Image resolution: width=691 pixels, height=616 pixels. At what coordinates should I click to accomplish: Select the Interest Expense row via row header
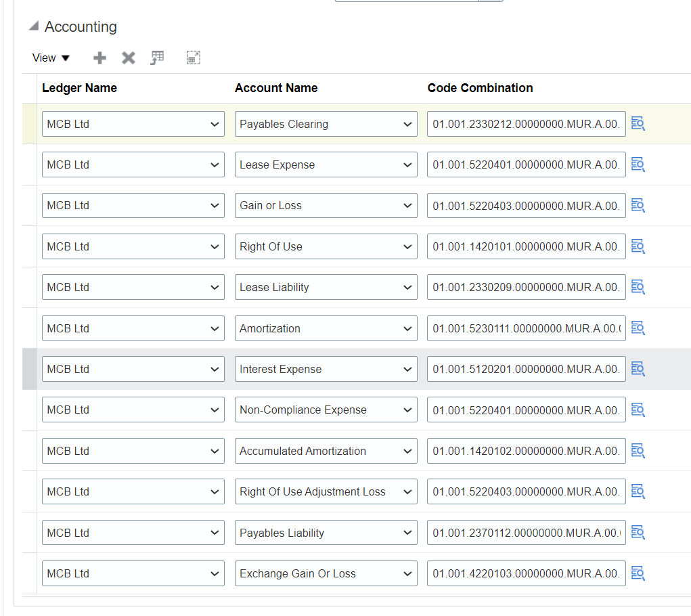pyautogui.click(x=30, y=369)
